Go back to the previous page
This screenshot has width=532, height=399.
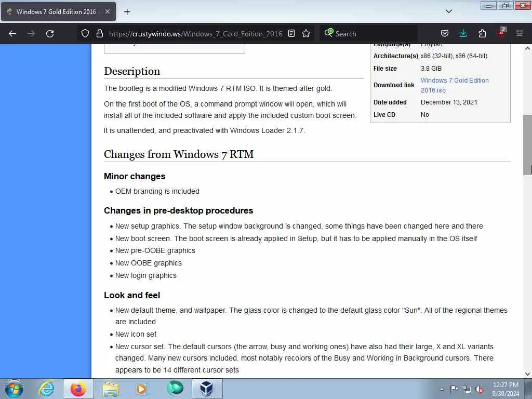point(12,34)
